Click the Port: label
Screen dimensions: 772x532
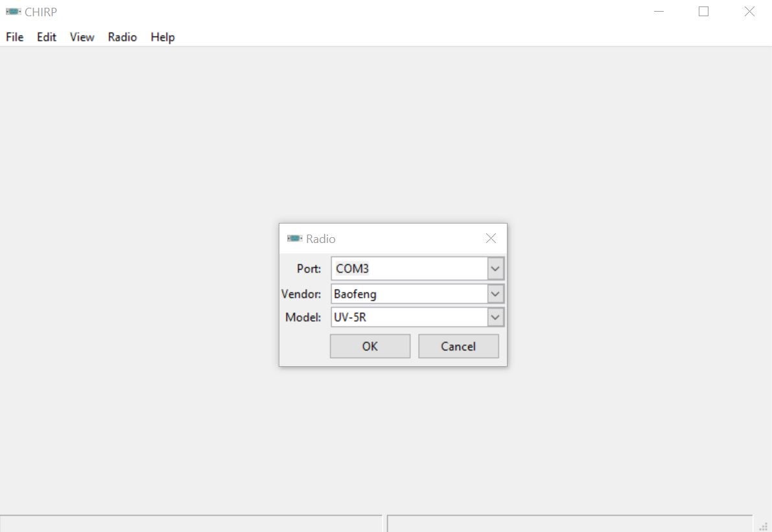(309, 269)
